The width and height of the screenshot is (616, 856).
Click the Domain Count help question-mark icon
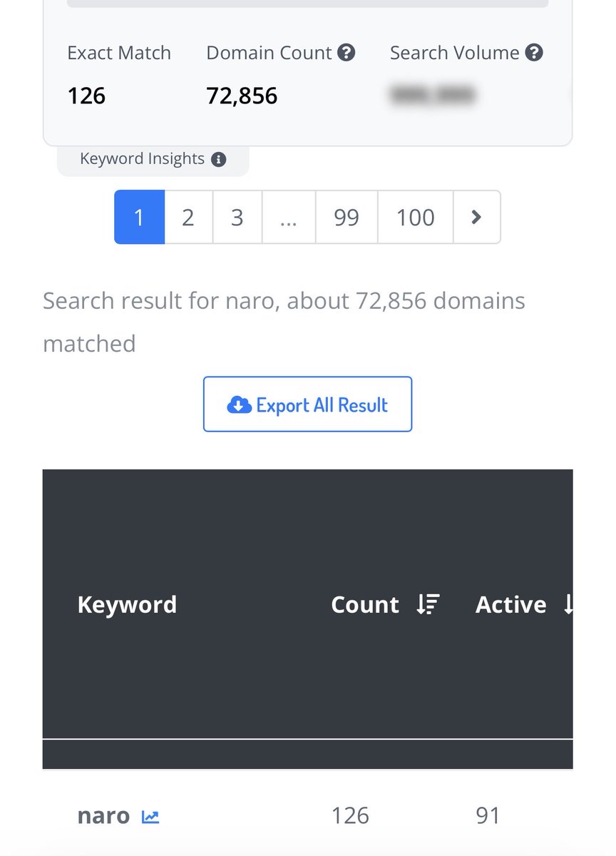point(346,53)
